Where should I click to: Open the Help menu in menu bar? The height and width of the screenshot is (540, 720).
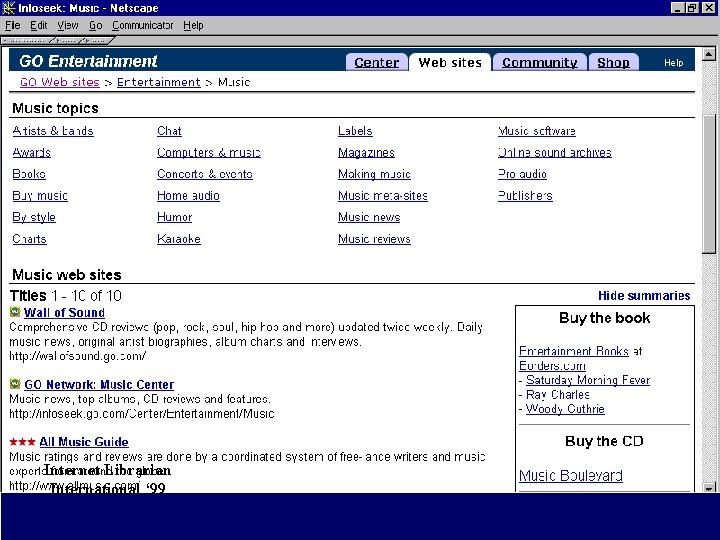point(193,25)
